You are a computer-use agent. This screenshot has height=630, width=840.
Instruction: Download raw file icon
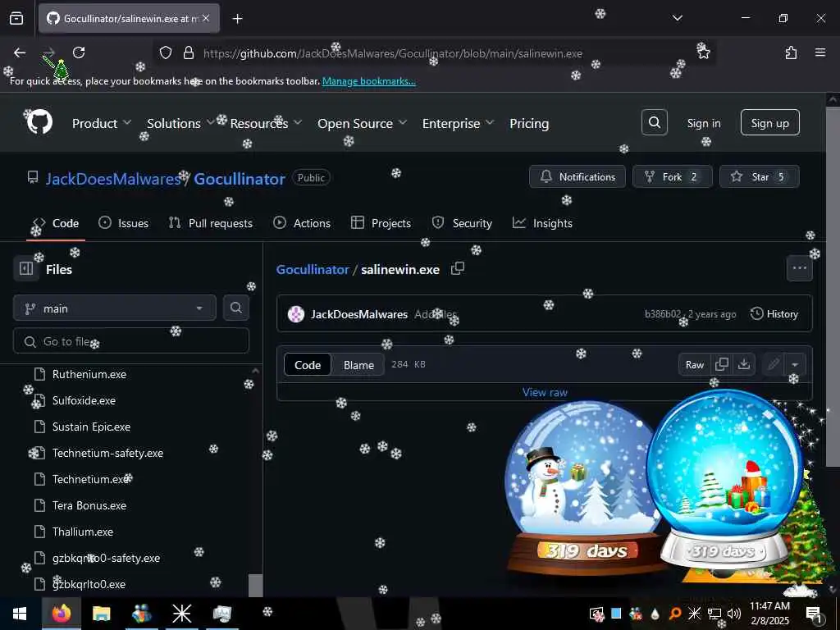coord(743,364)
